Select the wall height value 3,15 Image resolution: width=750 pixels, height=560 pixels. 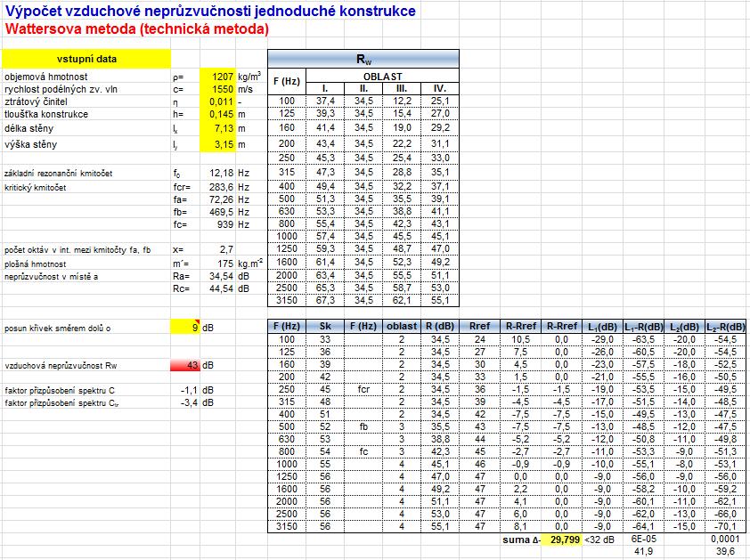click(x=217, y=144)
